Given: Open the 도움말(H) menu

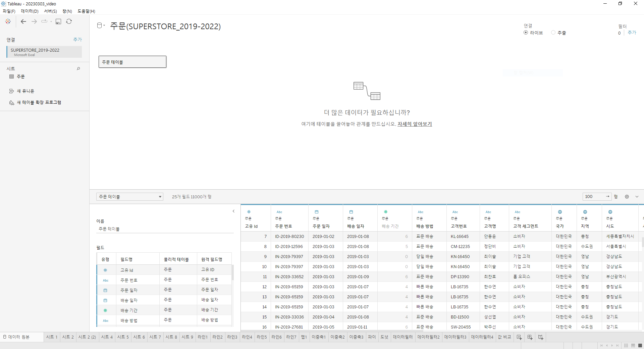Looking at the screenshot, I should tap(87, 11).
